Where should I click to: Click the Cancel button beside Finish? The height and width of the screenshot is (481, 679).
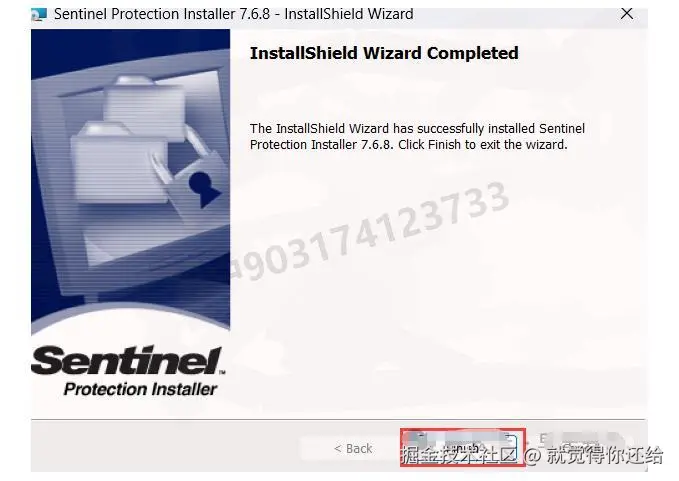(582, 447)
